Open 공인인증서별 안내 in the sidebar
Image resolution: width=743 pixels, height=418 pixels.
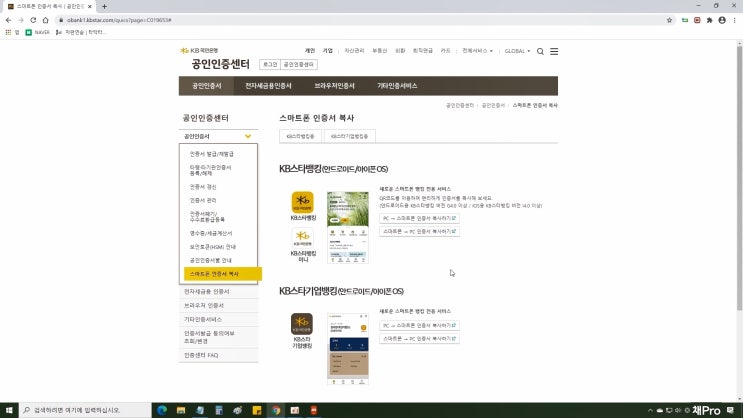pyautogui.click(x=211, y=260)
